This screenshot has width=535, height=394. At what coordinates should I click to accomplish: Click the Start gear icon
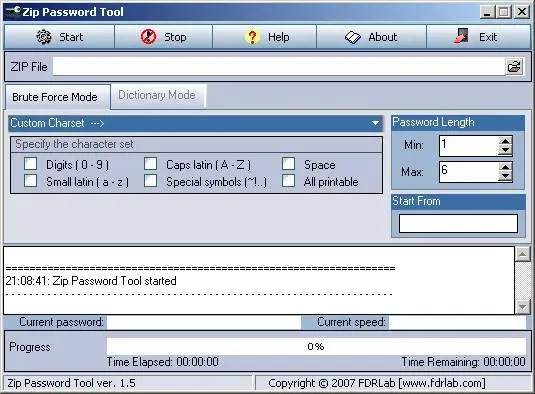click(44, 37)
